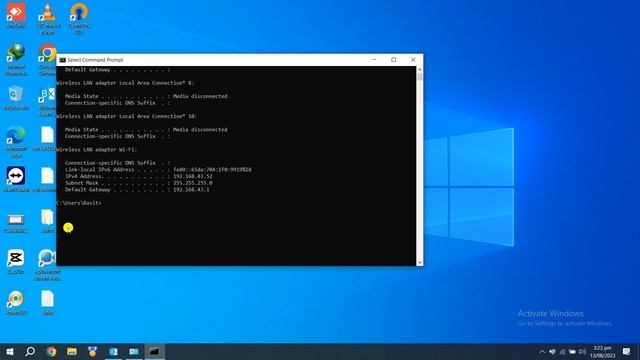The image size is (640, 360).
Task: Select the TeamViewer desktop shortcut
Action: point(16,179)
